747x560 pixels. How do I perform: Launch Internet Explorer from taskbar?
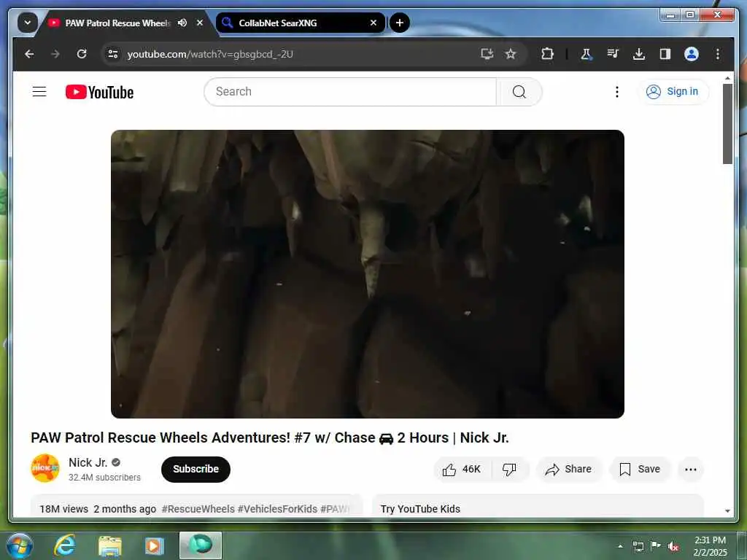click(65, 545)
